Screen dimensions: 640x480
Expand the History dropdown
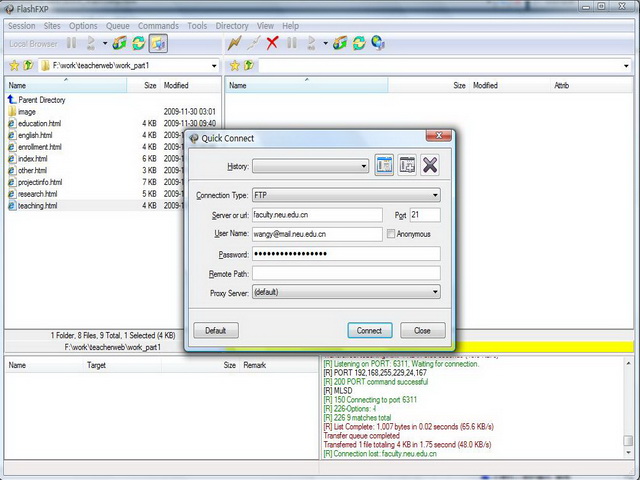363,166
